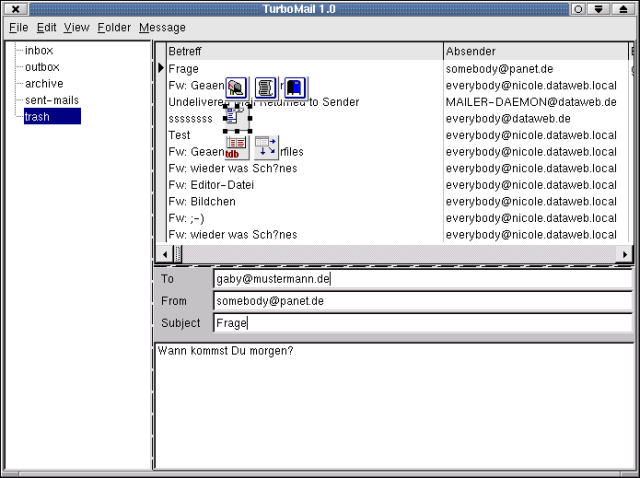Click the blue mailbox component icon
This screenshot has width=640, height=478.
(296, 88)
